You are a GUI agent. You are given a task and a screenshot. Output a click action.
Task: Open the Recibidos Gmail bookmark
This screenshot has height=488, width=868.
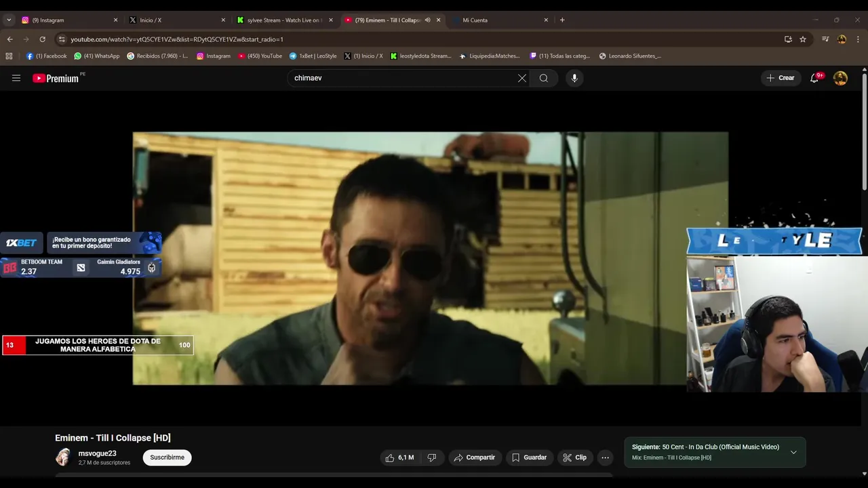157,56
